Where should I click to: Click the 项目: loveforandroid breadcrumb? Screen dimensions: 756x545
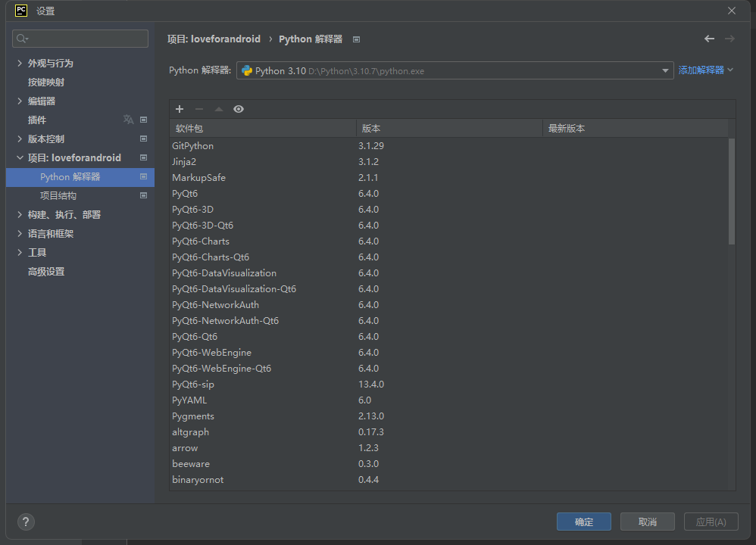pos(214,39)
